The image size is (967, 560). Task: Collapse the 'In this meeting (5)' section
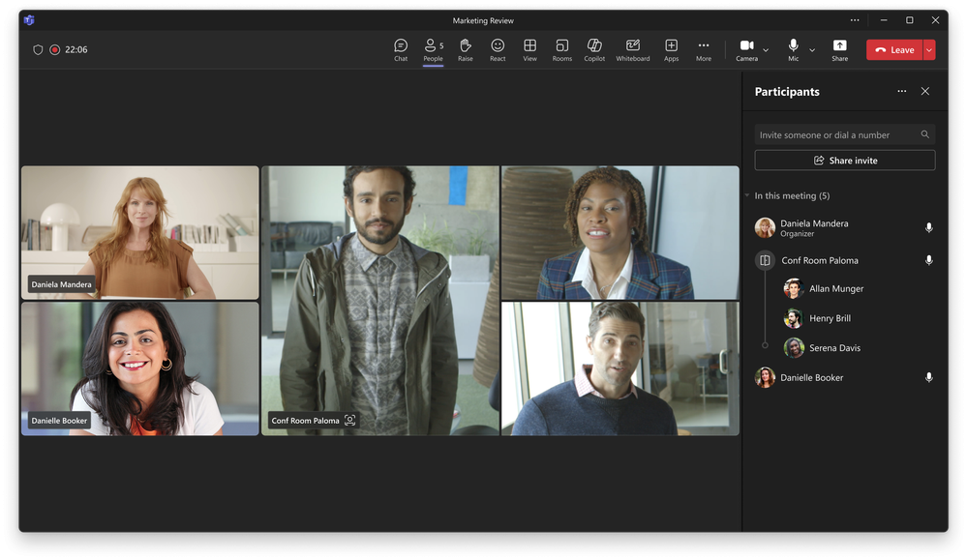tap(747, 196)
